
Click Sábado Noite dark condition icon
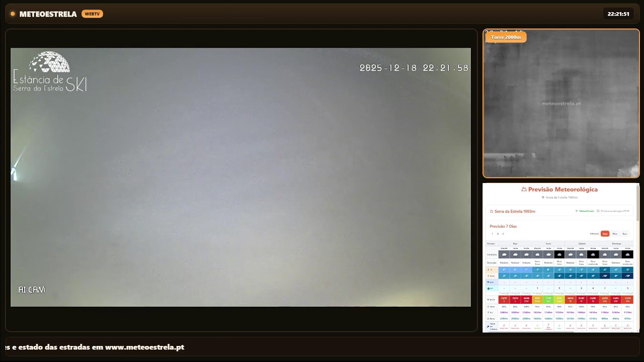point(593,254)
